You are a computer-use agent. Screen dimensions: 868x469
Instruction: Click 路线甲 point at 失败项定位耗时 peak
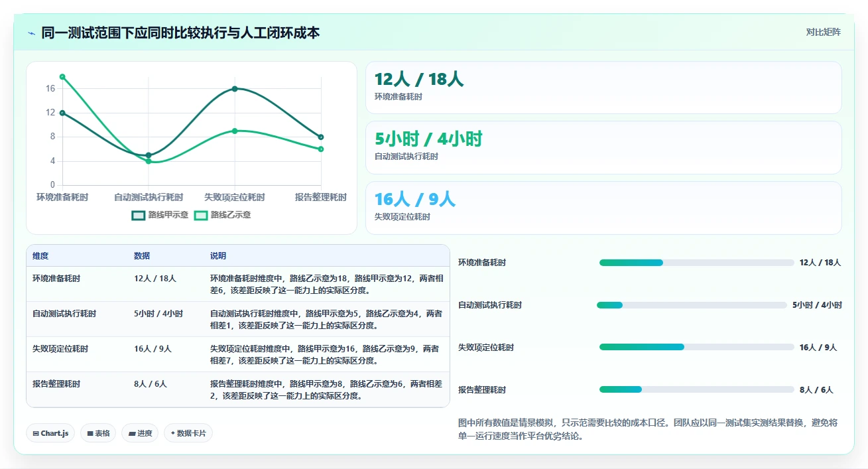(235, 89)
